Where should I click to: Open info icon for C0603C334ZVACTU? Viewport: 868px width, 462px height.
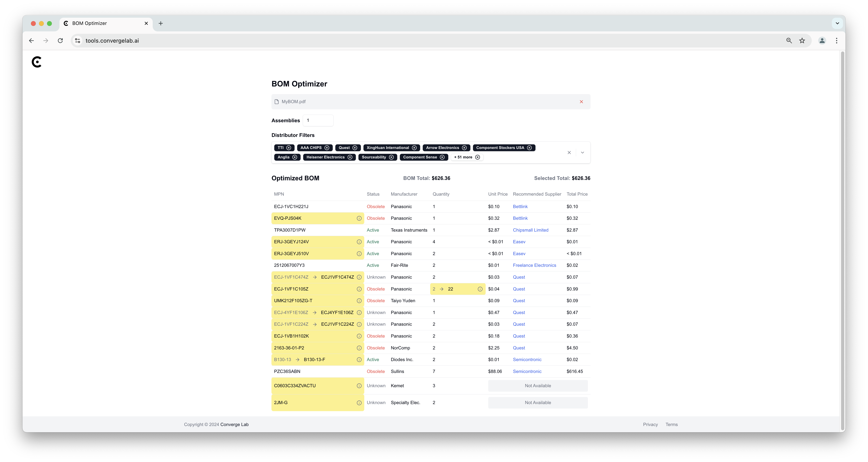click(x=359, y=386)
